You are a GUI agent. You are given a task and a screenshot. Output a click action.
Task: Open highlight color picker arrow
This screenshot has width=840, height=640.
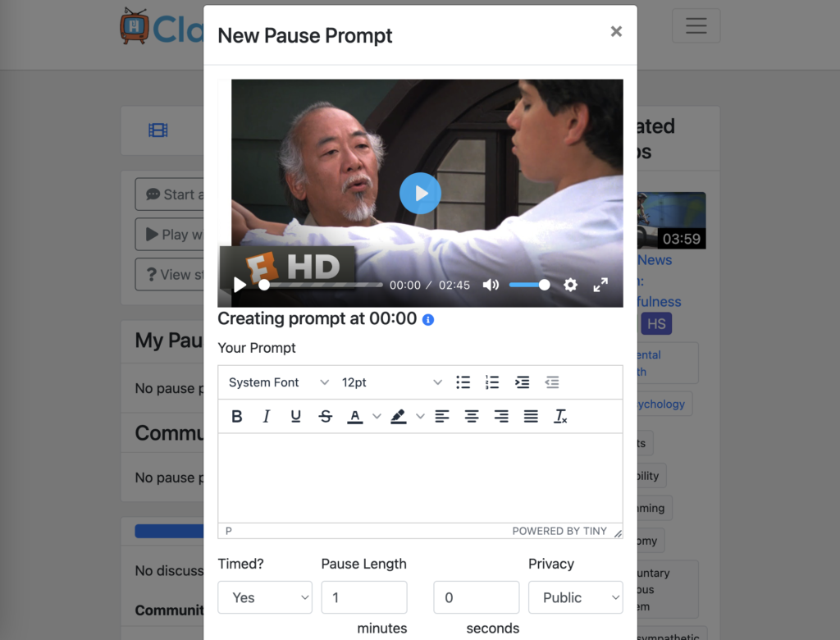point(421,417)
